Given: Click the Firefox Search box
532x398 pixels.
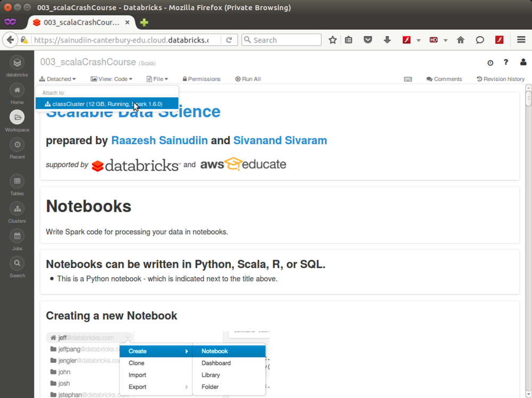Looking at the screenshot, I should (x=281, y=40).
